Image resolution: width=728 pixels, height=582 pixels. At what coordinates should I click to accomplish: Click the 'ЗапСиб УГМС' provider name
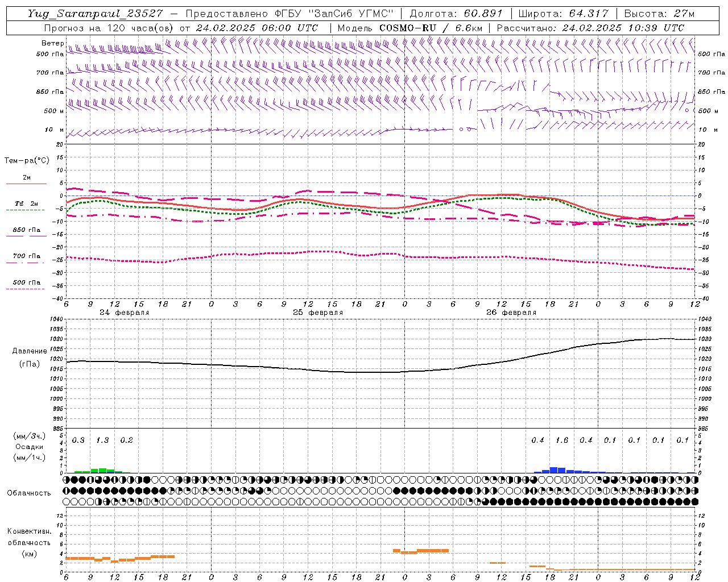[x=351, y=14]
